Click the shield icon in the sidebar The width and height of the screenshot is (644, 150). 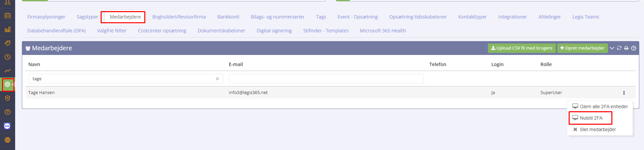point(7,98)
